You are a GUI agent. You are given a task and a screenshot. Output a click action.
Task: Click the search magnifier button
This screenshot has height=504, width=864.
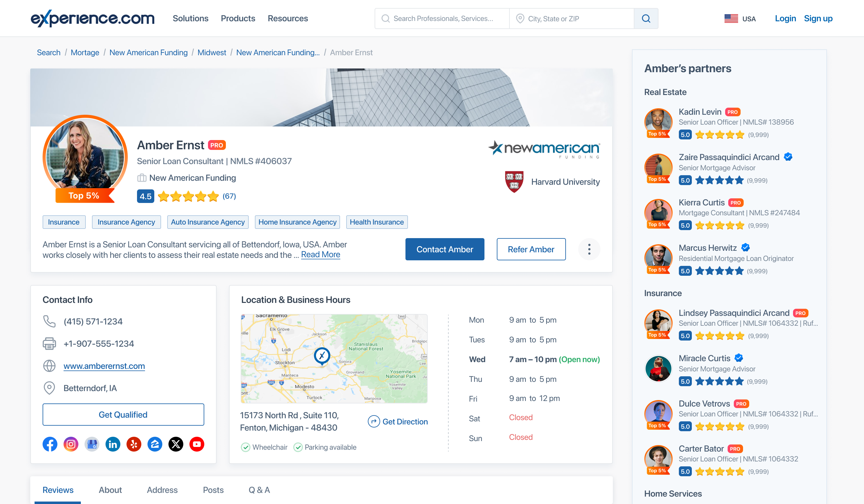[646, 19]
